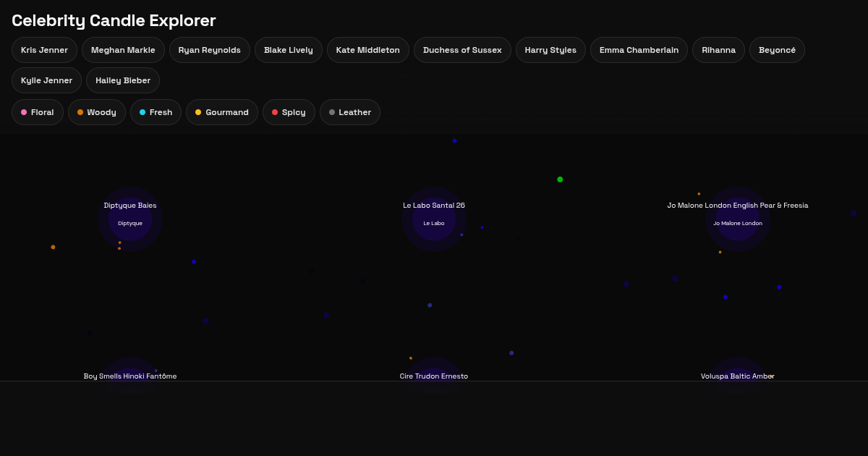Toggle the Floral scent filter
868x456 pixels.
pyautogui.click(x=38, y=112)
